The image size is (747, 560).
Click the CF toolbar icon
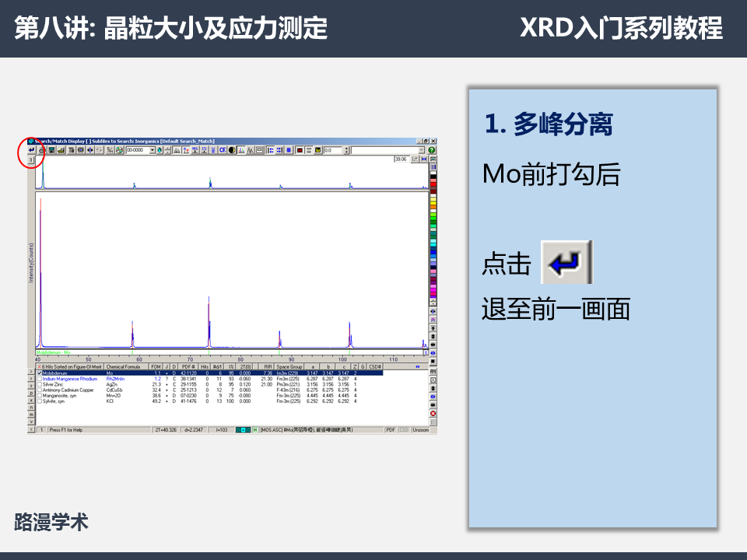(x=223, y=150)
